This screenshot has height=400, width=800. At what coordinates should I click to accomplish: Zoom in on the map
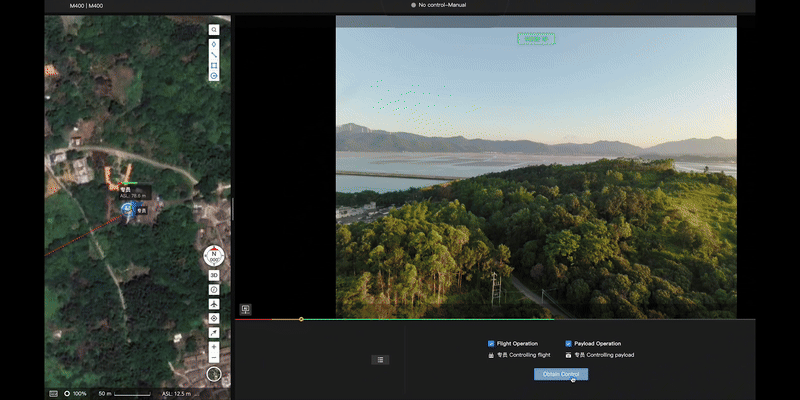[x=214, y=347]
